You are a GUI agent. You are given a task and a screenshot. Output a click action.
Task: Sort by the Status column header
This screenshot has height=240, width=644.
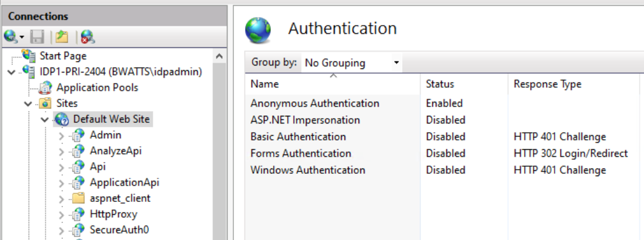point(464,84)
